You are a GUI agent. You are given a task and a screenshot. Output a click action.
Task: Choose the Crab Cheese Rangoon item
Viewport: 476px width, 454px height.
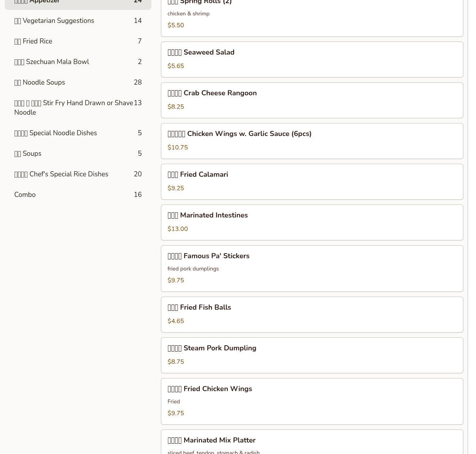tap(312, 100)
